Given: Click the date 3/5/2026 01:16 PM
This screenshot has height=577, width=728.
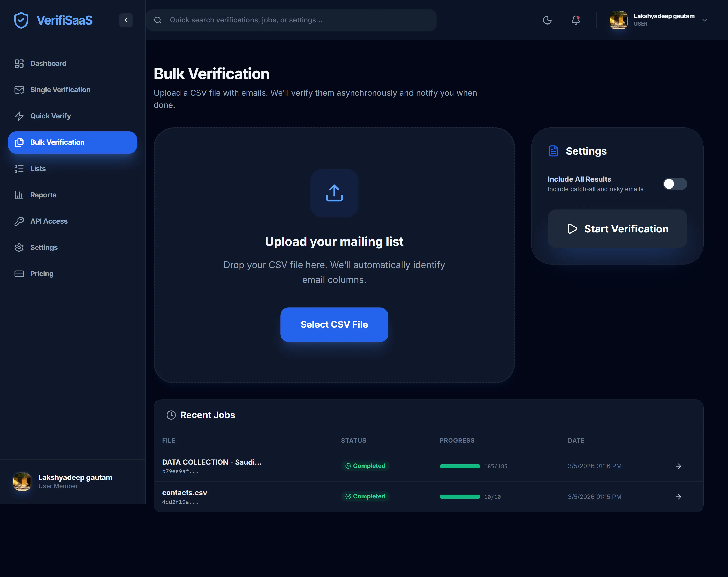Looking at the screenshot, I should point(595,466).
